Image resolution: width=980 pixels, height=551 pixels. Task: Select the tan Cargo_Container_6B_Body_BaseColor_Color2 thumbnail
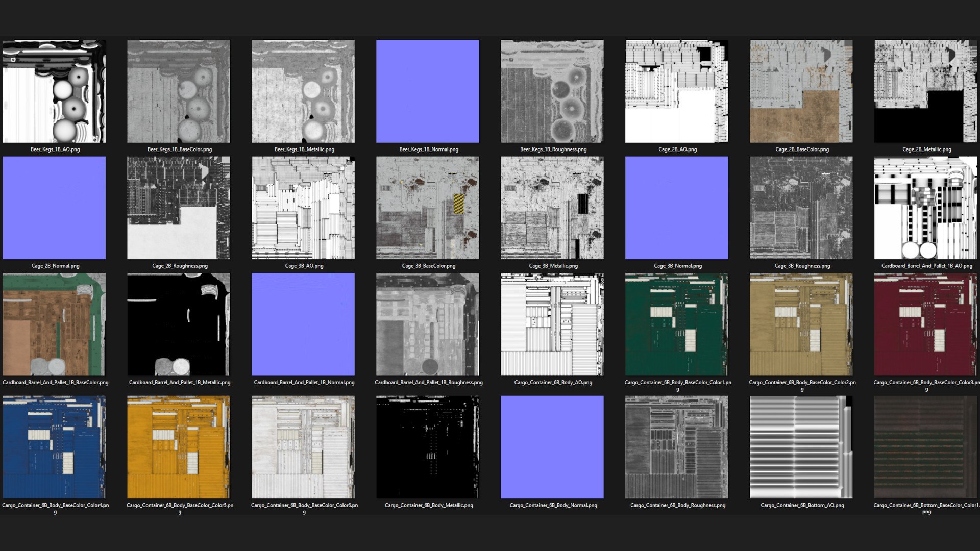(801, 324)
